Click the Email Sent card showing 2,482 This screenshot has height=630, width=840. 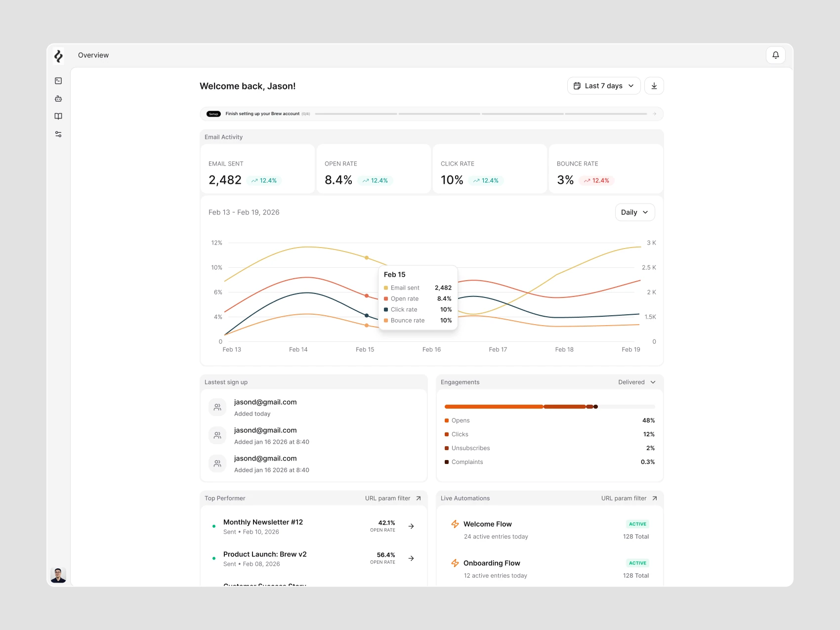257,168
